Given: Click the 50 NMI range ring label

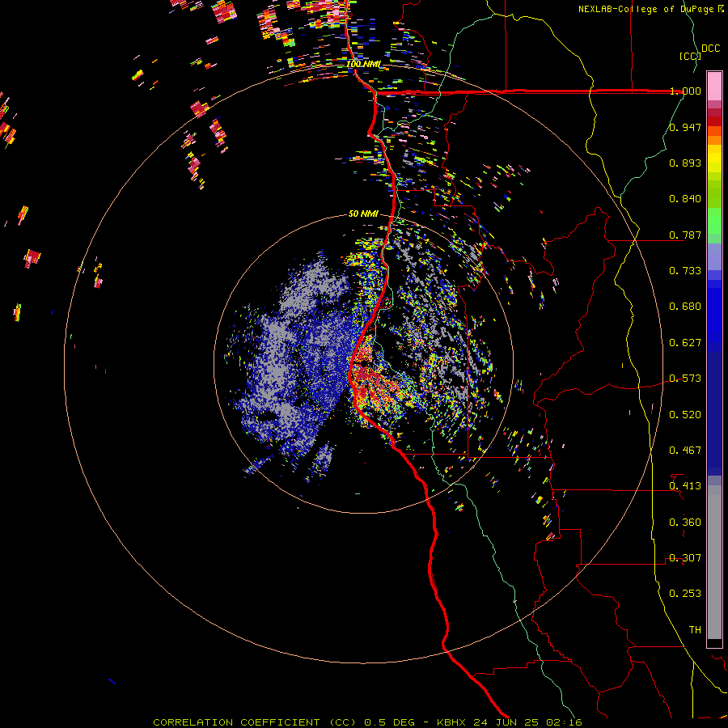Looking at the screenshot, I should click(x=363, y=214).
